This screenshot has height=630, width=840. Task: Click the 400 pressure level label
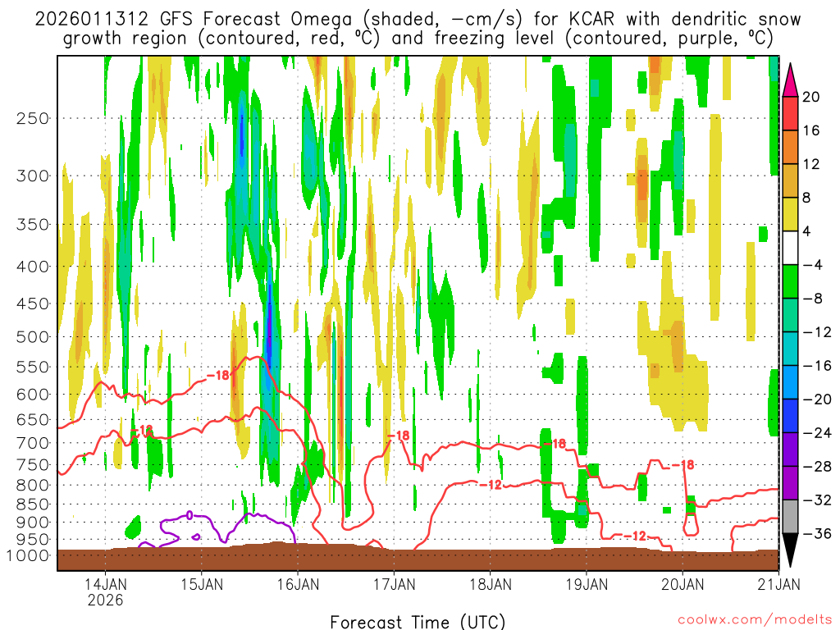[x=33, y=267]
